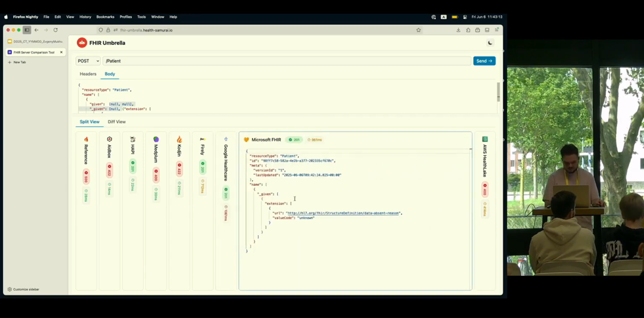The height and width of the screenshot is (318, 644).
Task: Click the Aidbox server hexagon icon
Action: [109, 139]
